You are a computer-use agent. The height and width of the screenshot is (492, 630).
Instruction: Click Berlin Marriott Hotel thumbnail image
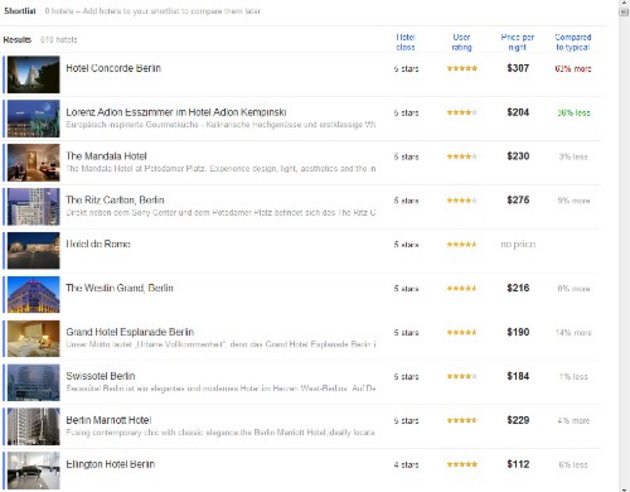pos(33,426)
